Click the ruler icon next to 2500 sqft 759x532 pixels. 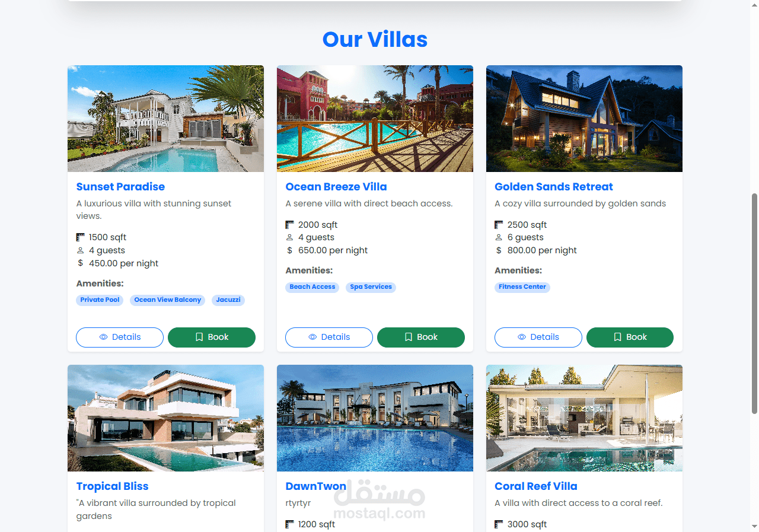pos(499,225)
